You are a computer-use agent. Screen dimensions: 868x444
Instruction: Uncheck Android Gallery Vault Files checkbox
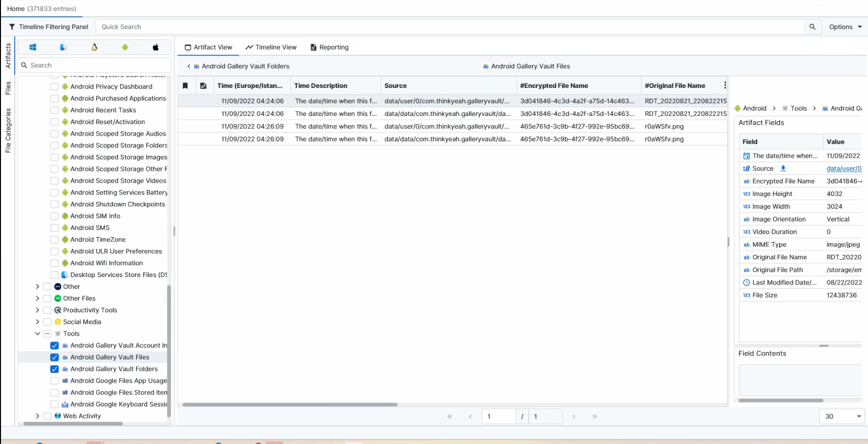[54, 357]
